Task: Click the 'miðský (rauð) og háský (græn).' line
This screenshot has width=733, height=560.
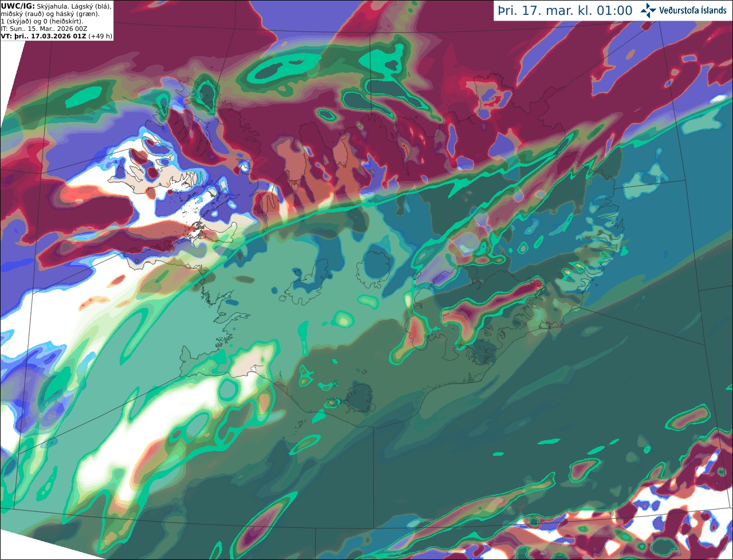Action: tap(50, 14)
